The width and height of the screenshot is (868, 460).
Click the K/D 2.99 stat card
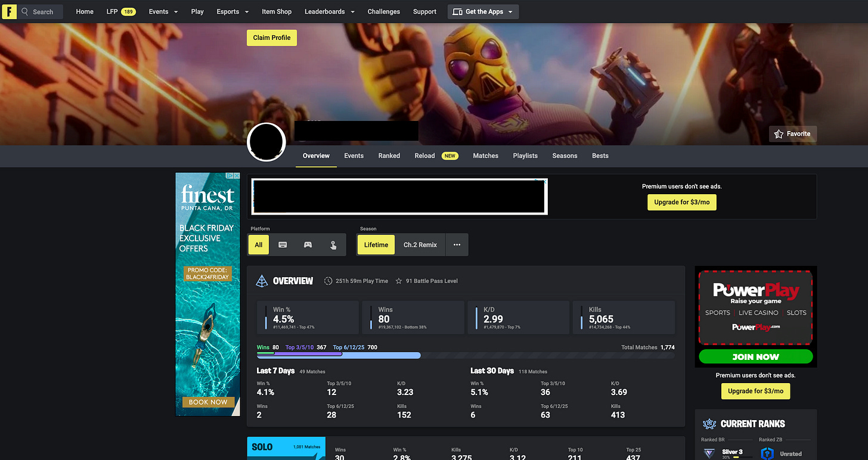(519, 317)
